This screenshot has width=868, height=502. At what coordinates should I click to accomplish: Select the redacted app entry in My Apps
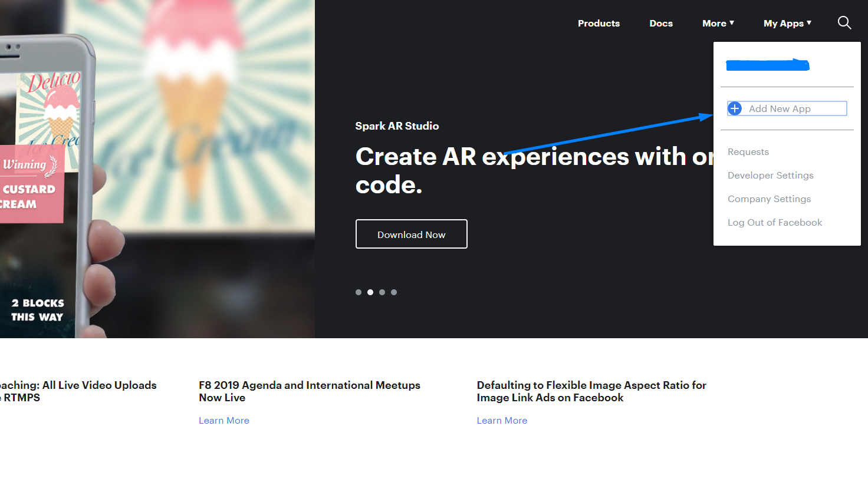click(x=768, y=65)
